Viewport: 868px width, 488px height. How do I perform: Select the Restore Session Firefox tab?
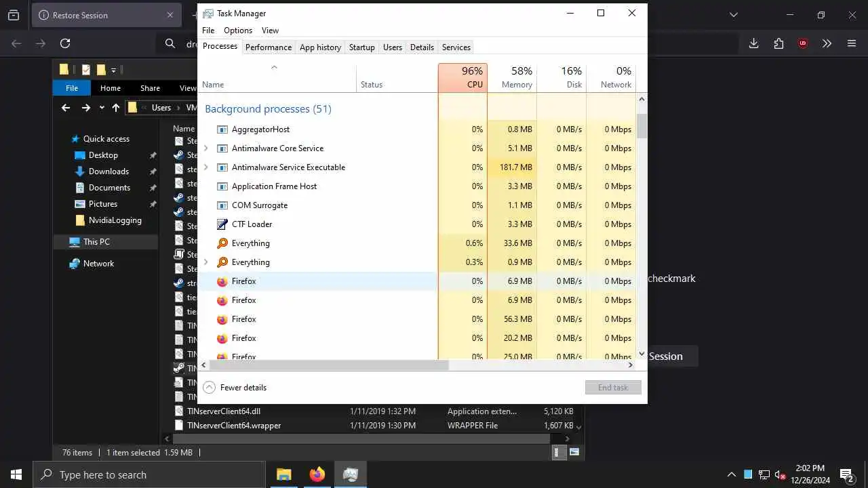106,15
